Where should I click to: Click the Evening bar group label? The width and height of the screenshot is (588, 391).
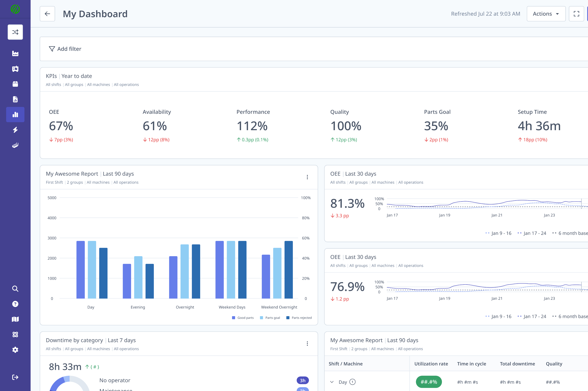pyautogui.click(x=138, y=307)
